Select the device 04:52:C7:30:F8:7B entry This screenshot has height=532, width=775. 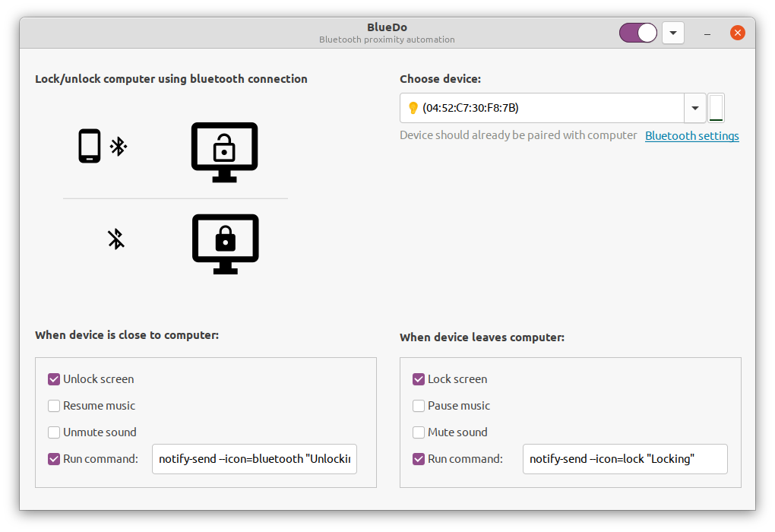[542, 108]
